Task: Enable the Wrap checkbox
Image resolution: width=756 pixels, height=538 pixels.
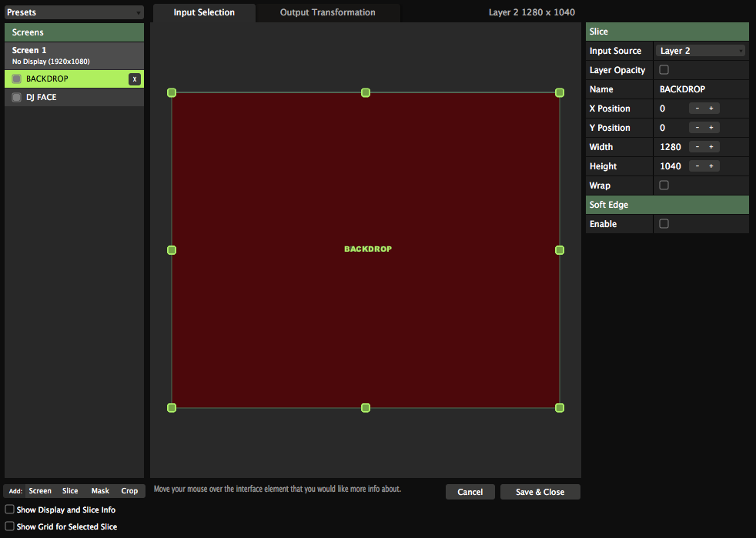Action: point(664,185)
